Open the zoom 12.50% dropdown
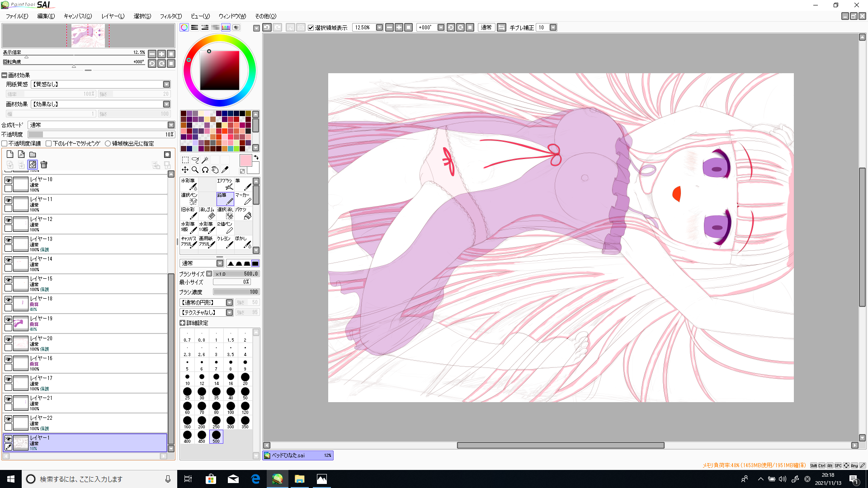This screenshot has height=488, width=868. click(x=379, y=28)
